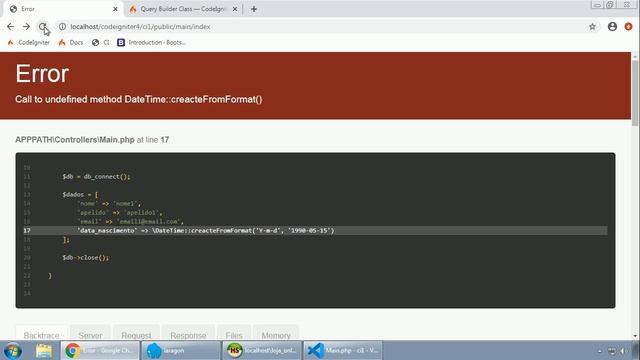This screenshot has width=640, height=360.
Task: Select the Response tab
Action: 188,333
